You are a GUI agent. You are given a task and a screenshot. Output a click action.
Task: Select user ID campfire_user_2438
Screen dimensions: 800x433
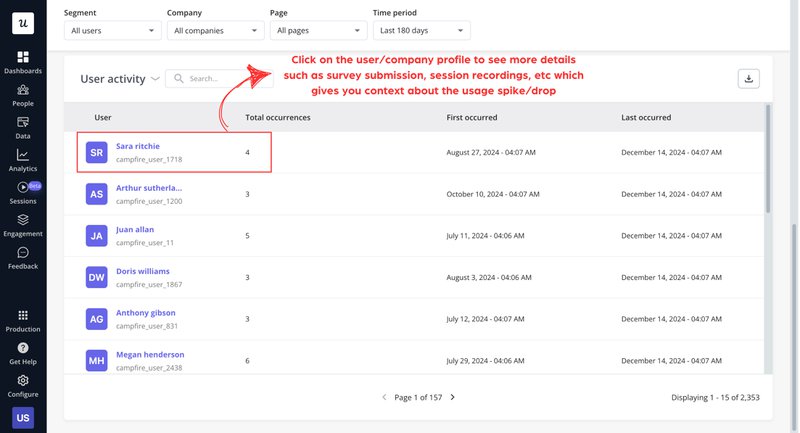tap(149, 368)
